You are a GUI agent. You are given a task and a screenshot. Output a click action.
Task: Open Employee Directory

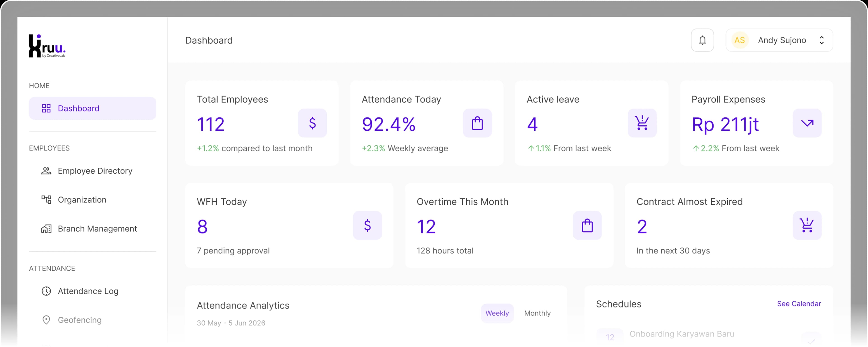point(92,171)
